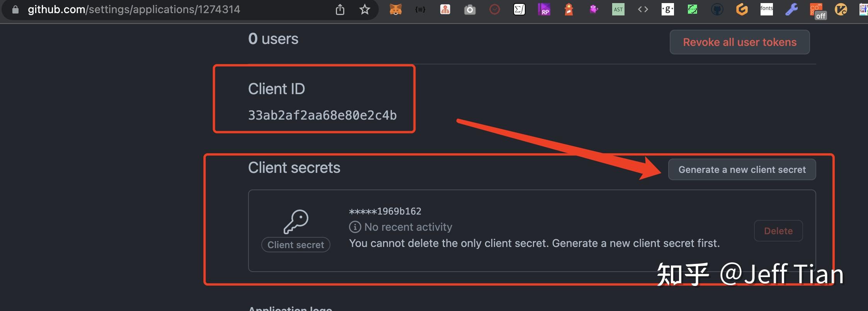Generate a new client secret

click(x=742, y=169)
